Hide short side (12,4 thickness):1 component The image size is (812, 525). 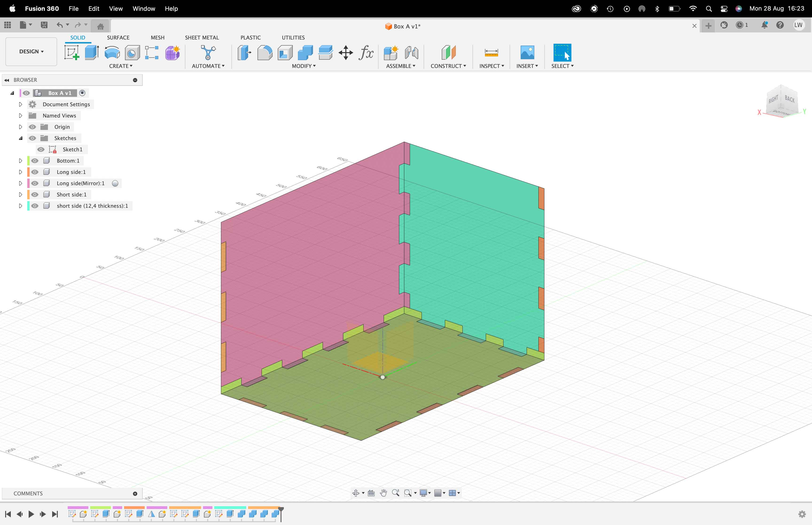click(x=35, y=206)
